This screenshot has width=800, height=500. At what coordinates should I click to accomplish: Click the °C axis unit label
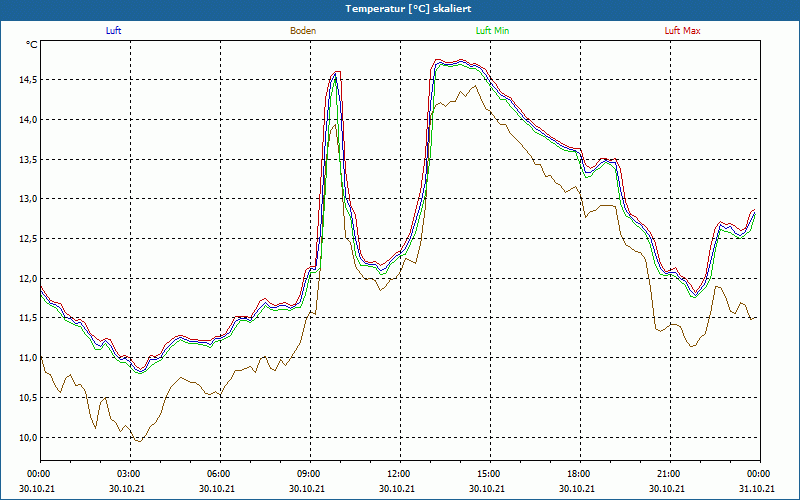pos(32,45)
